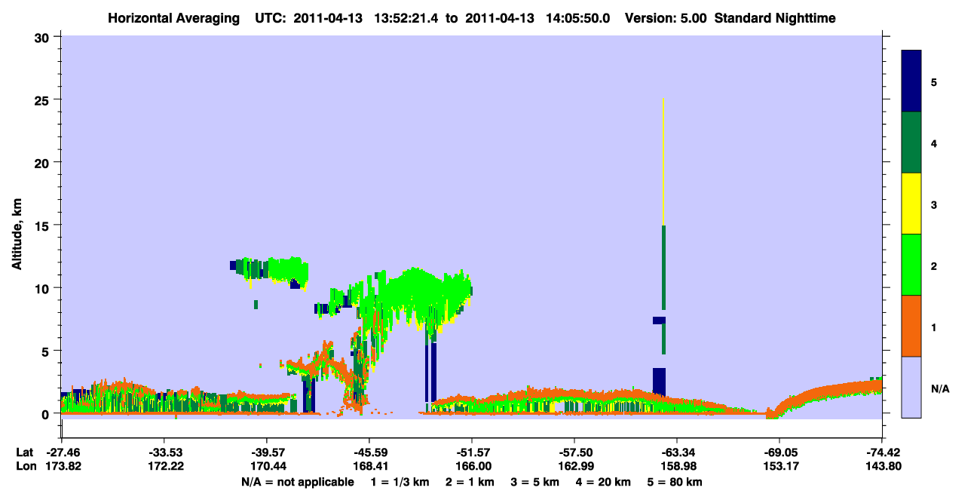Click the lavender N/A color bar segment
980x503 pixels.
tap(911, 387)
